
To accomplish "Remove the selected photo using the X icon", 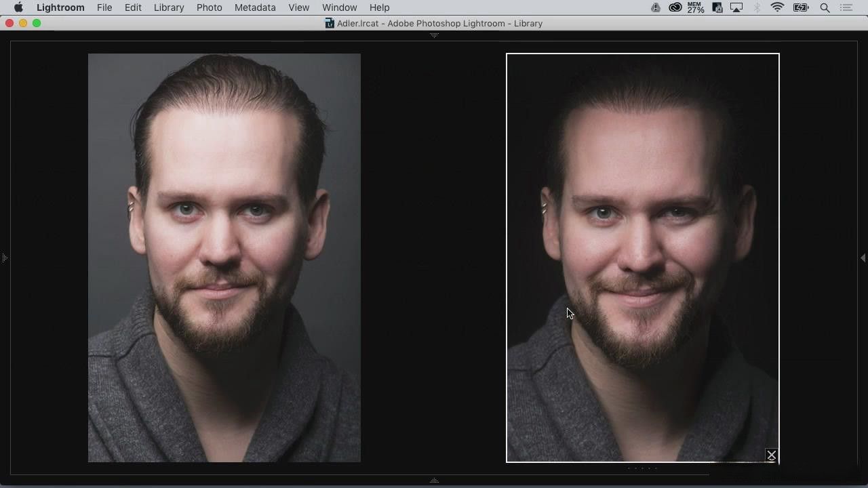I will point(771,455).
